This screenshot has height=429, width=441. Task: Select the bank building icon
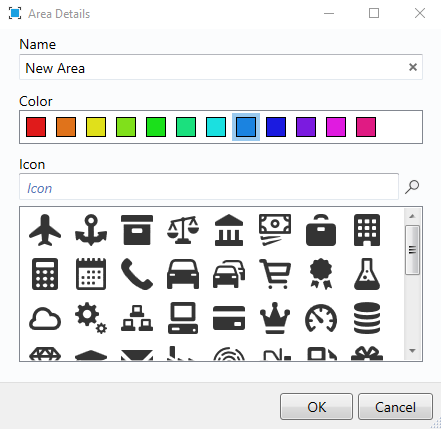(x=229, y=230)
